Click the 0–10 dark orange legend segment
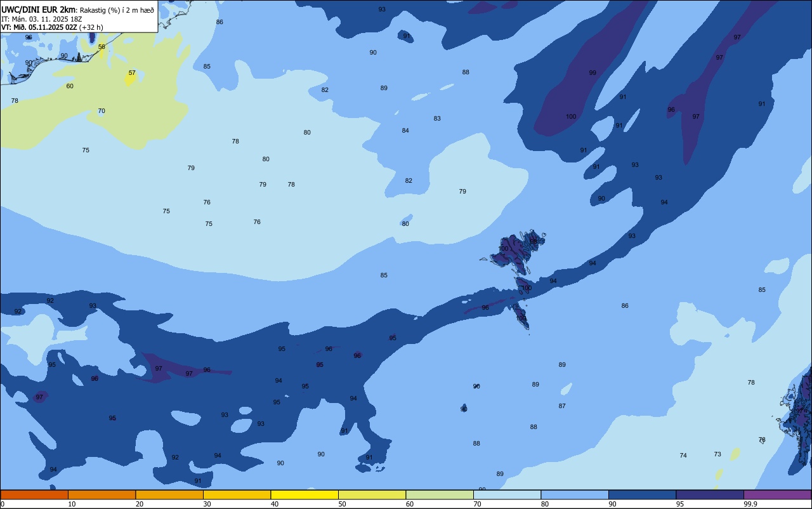Image resolution: width=812 pixels, height=509 pixels. point(34,495)
